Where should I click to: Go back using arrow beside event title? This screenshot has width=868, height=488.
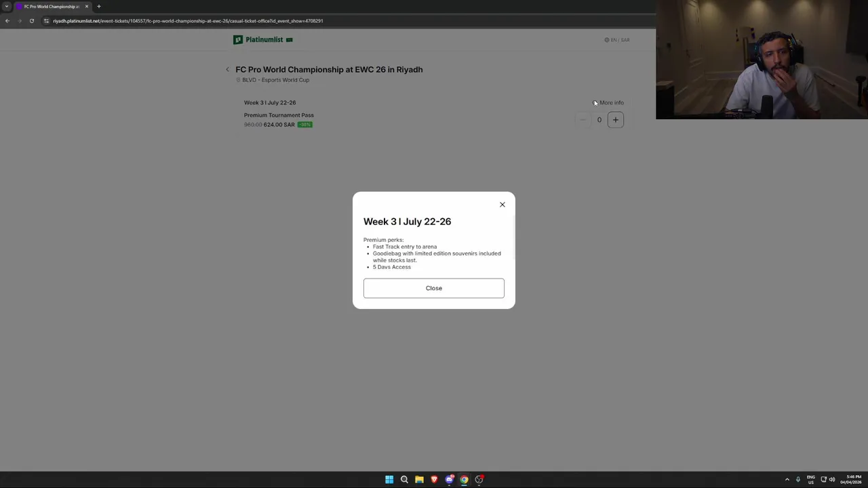228,70
